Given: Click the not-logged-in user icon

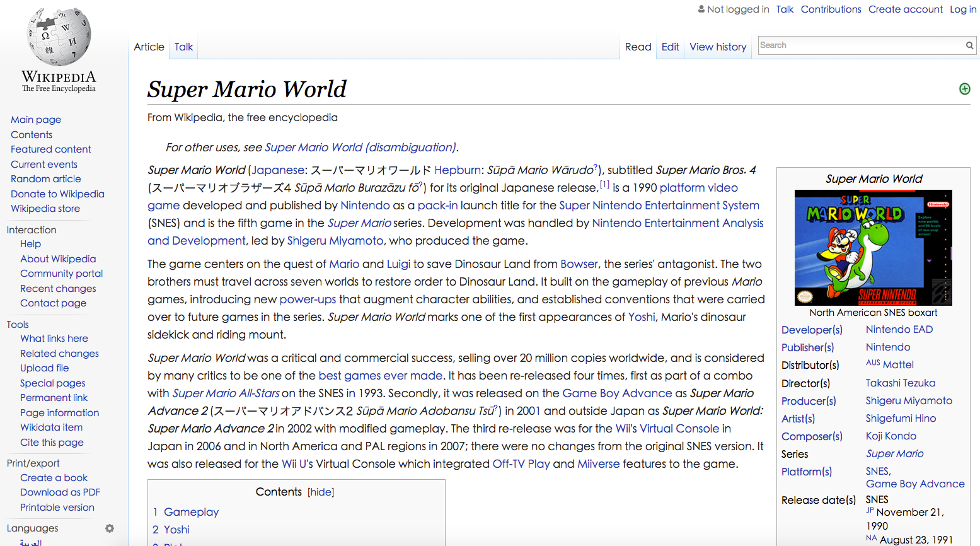Looking at the screenshot, I should tap(701, 9).
